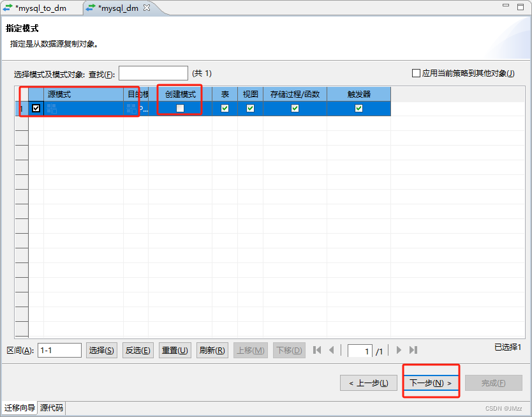Screen dimensions: 532x417
Task: Click the 选择 button
Action: coord(101,350)
